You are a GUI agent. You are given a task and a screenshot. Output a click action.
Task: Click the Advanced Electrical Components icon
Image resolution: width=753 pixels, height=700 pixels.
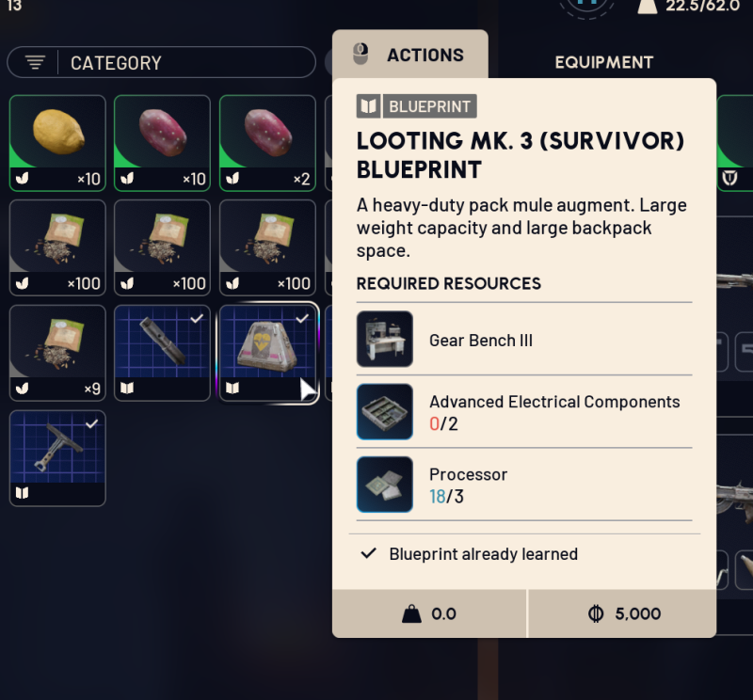385,411
